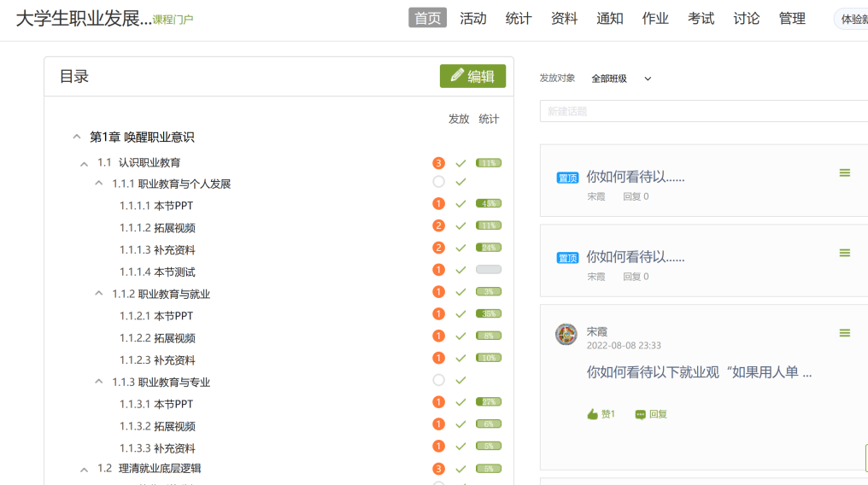The height and width of the screenshot is (485, 868).
Task: Click orange badge 1 on 1.1.1.1 本节PPT row
Action: [x=438, y=203]
